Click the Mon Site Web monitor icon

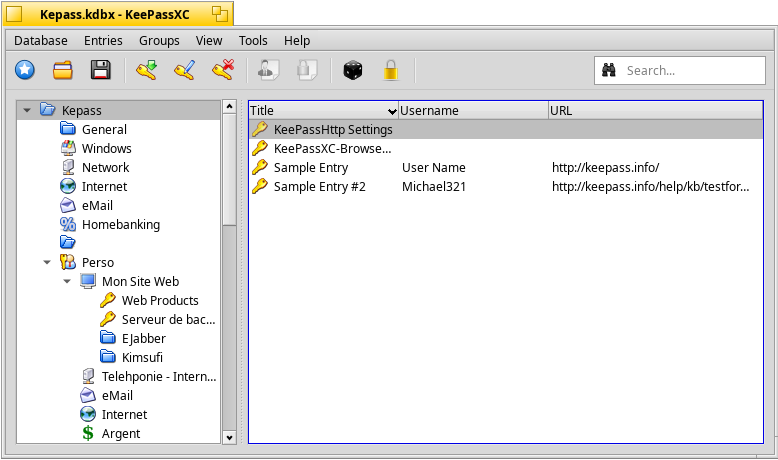tap(88, 281)
